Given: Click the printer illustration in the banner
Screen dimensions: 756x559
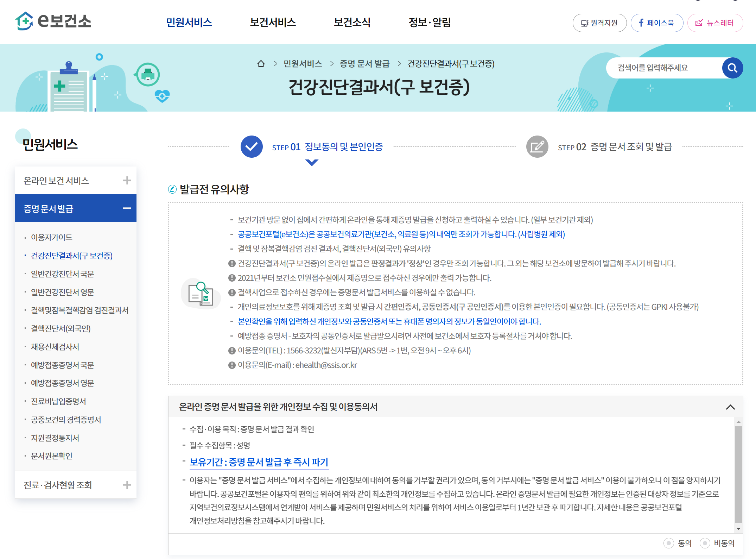Looking at the screenshot, I should coord(147,75).
